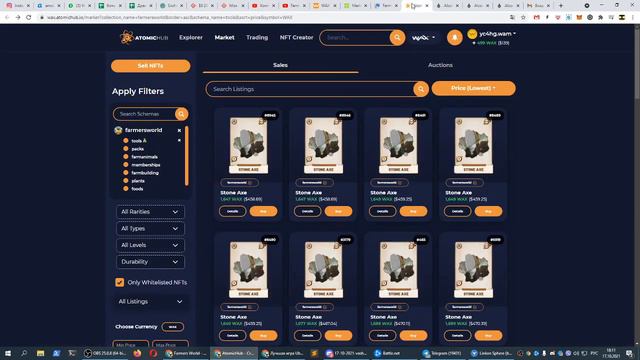Switch to OBS in the taskbar
Screen dimensions: 640x360
click(105, 353)
